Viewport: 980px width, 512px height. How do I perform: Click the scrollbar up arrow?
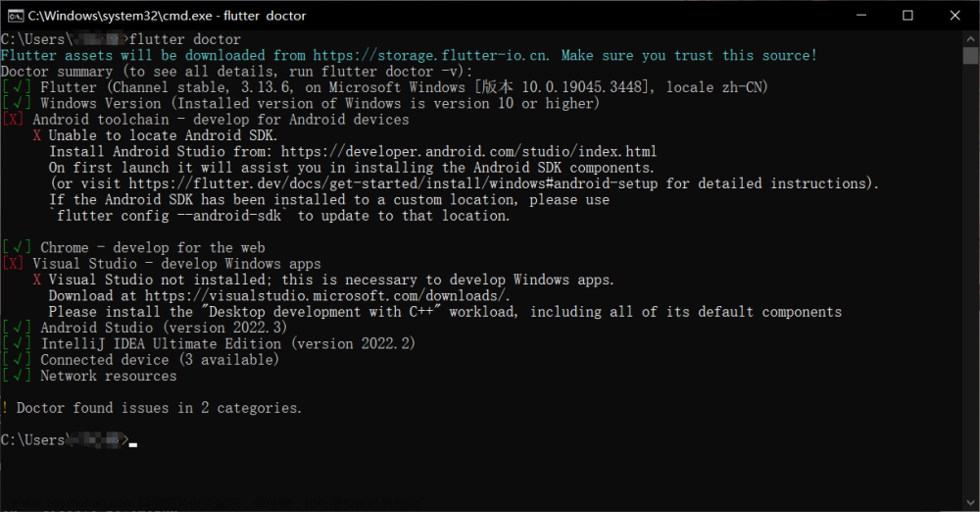point(970,39)
